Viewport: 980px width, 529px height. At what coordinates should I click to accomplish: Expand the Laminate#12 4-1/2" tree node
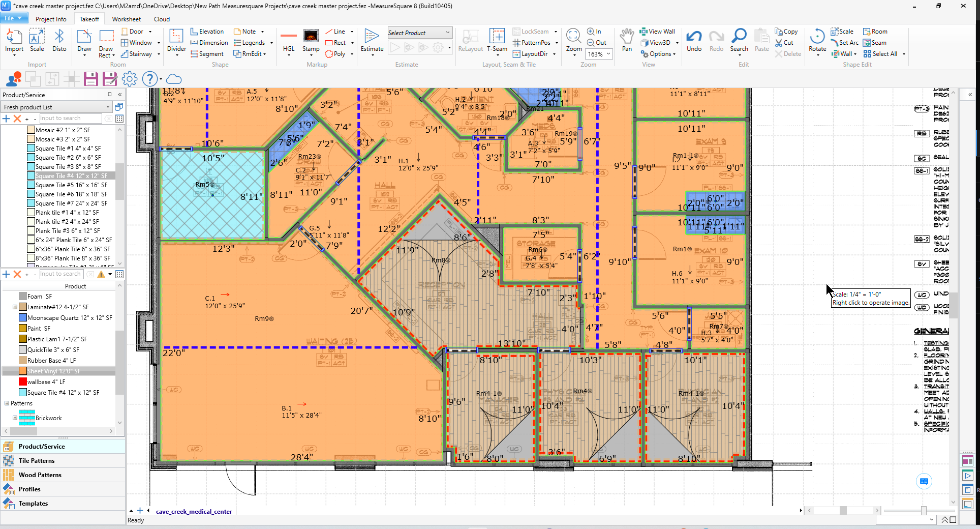[15, 307]
